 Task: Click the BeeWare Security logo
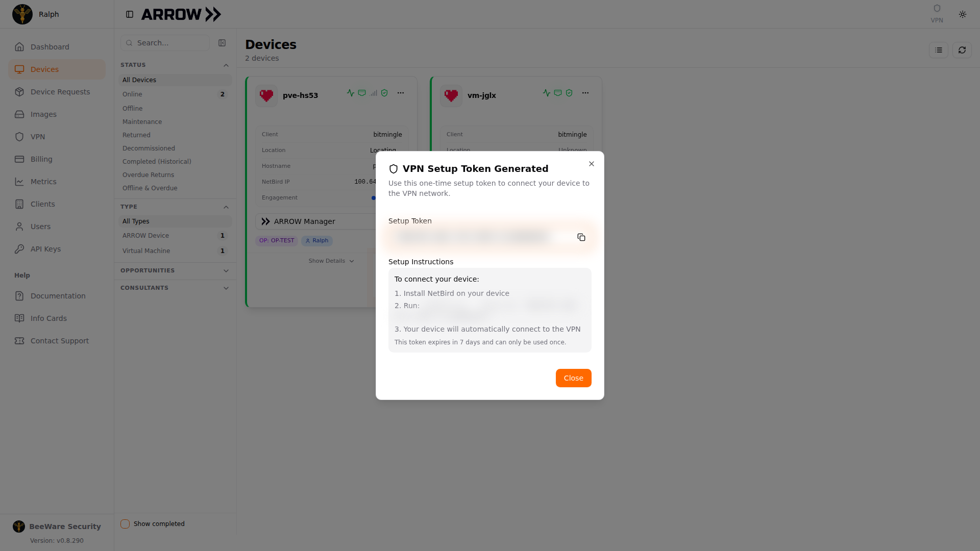(19, 527)
